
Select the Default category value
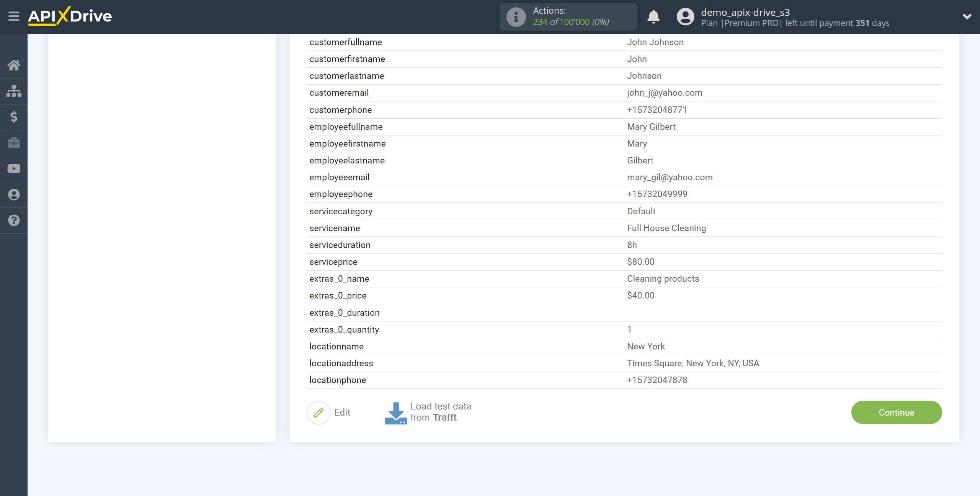click(641, 212)
